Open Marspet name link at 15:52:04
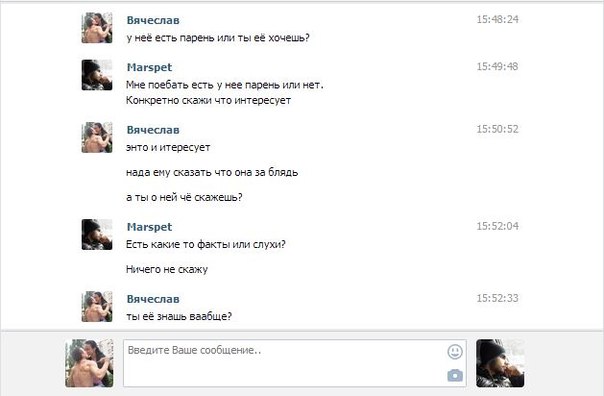The height and width of the screenshot is (396, 604). coord(149,227)
